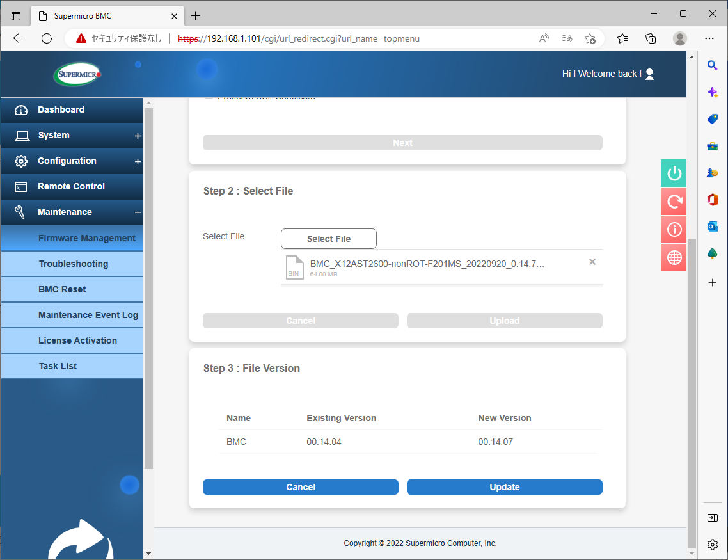Open the Tools briefcase sidebar icon
Image resolution: width=728 pixels, height=560 pixels.
pyautogui.click(x=712, y=147)
